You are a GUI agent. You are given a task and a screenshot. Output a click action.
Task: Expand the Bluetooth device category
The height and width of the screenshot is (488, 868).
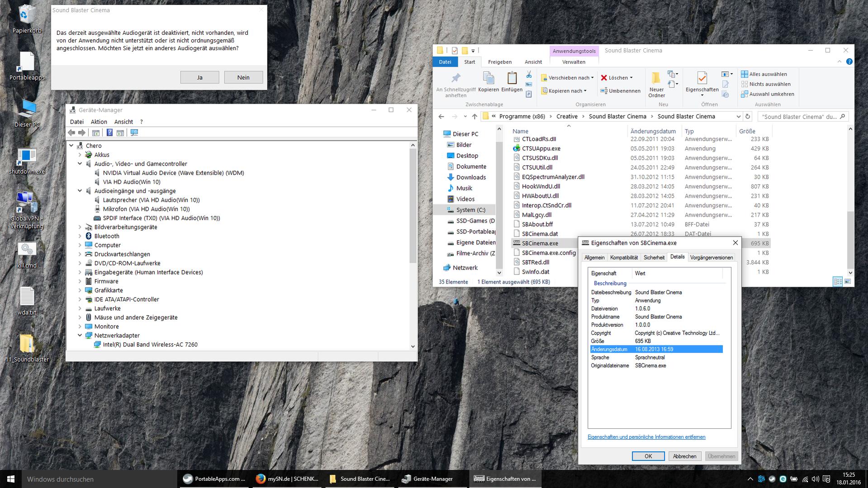pyautogui.click(x=80, y=236)
